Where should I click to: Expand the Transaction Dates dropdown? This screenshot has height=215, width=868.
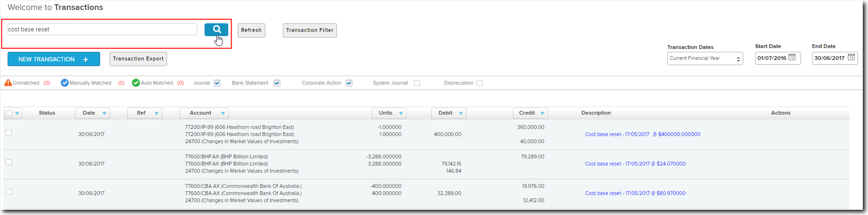pyautogui.click(x=705, y=59)
